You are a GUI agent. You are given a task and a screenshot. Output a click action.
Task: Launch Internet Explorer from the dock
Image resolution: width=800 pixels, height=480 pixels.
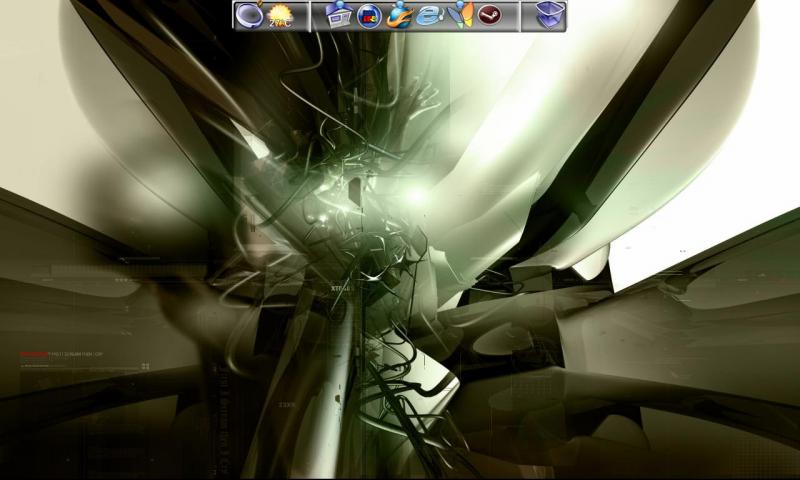tap(429, 16)
